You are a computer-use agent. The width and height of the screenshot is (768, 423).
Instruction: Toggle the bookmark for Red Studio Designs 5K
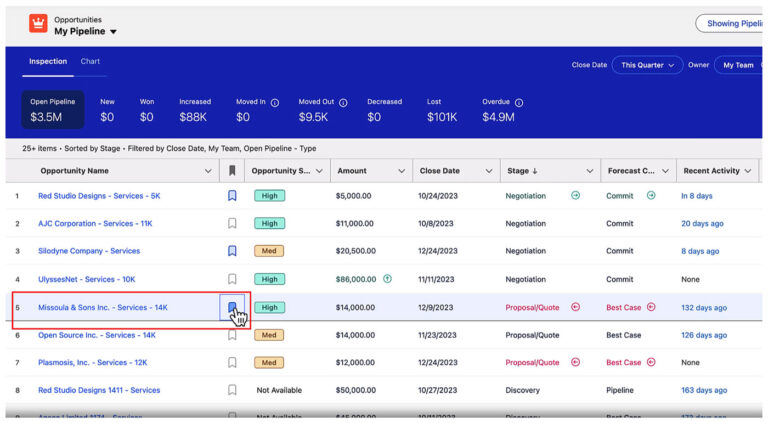pyautogui.click(x=232, y=196)
